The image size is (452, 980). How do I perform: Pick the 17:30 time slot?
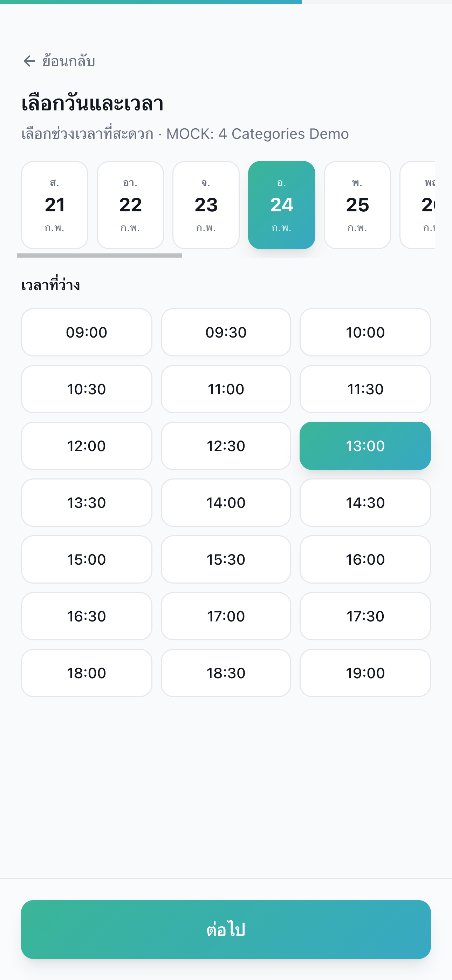tap(365, 616)
